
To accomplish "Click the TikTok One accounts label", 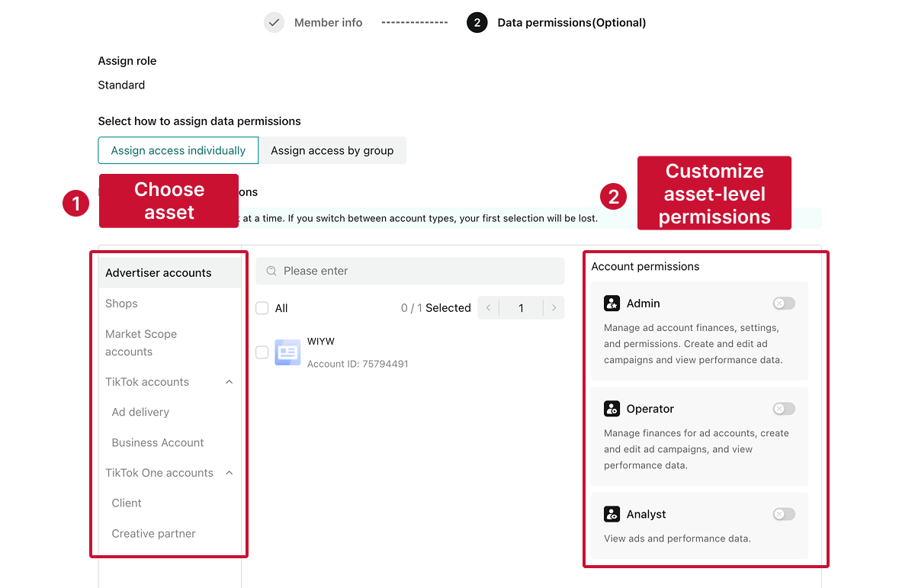I will click(x=159, y=473).
